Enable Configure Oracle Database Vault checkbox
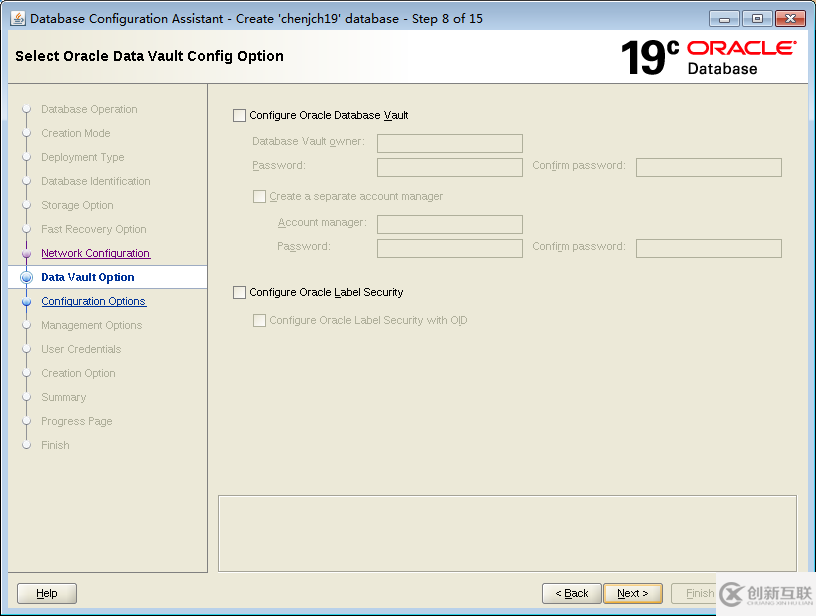816x616 pixels. tap(239, 116)
